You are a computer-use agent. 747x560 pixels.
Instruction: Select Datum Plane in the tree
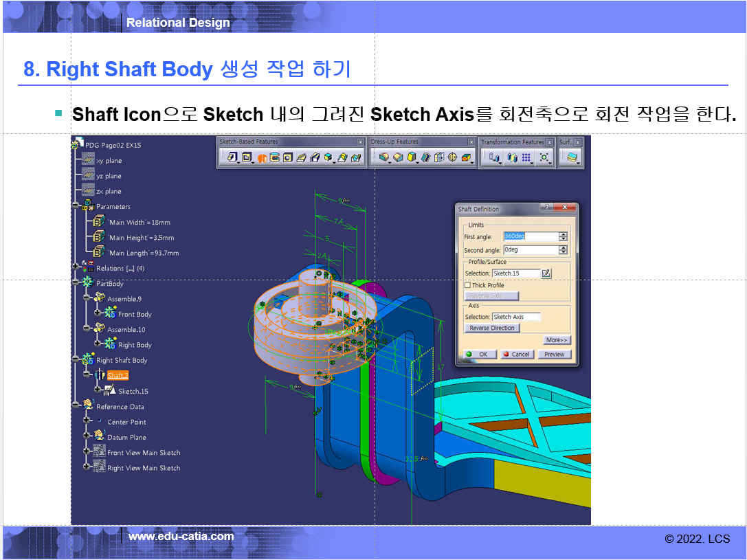click(126, 437)
